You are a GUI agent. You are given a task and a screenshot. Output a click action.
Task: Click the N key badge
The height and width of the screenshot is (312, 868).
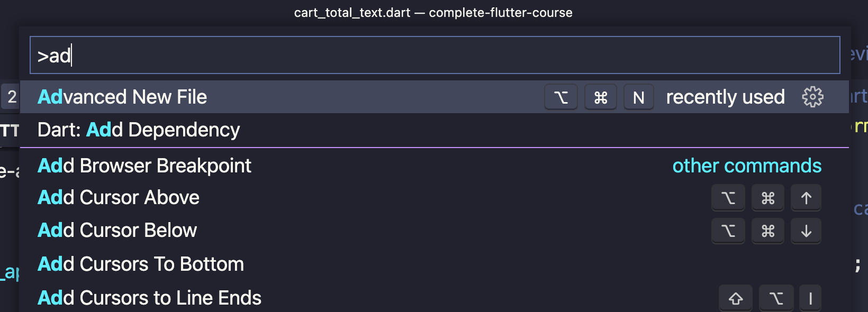[x=638, y=97]
